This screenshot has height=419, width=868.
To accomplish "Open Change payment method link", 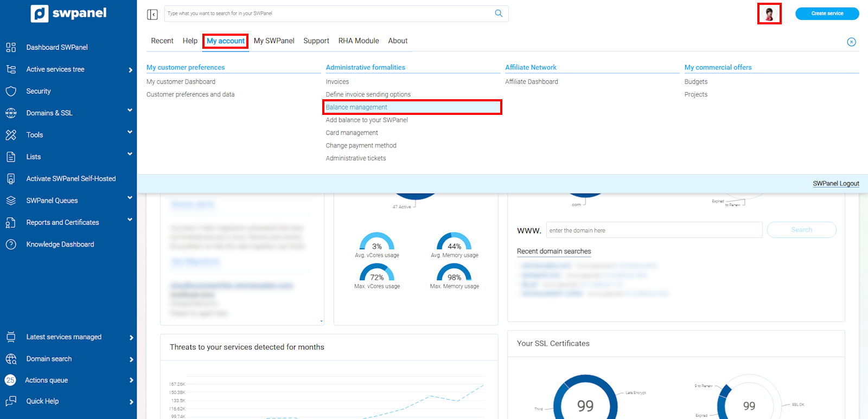I will [x=361, y=146].
